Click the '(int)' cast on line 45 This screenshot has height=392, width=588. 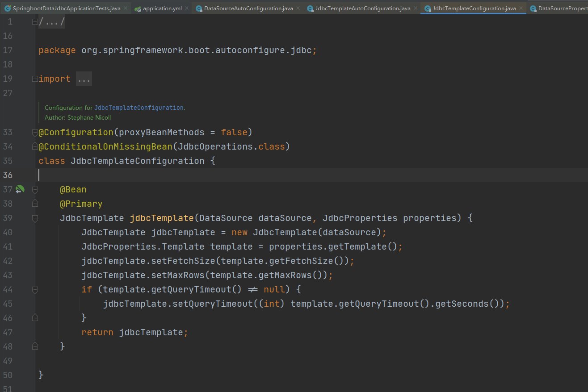(x=272, y=304)
